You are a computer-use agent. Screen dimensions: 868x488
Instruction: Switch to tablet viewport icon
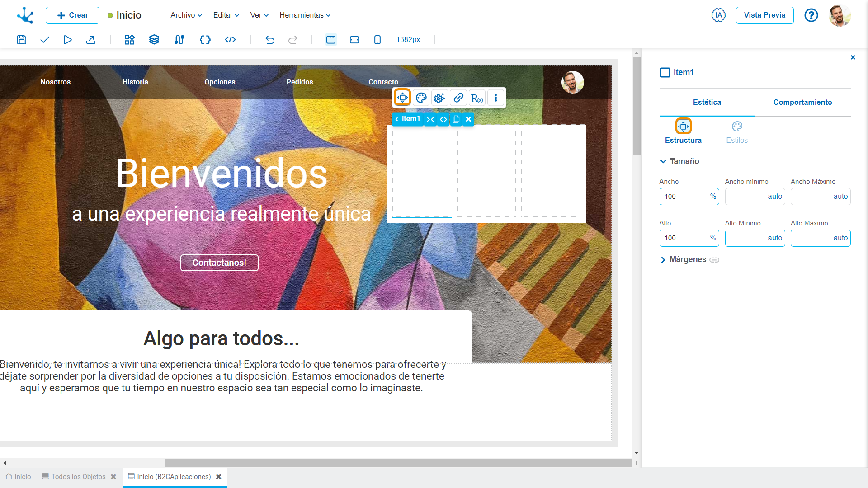[x=354, y=40]
